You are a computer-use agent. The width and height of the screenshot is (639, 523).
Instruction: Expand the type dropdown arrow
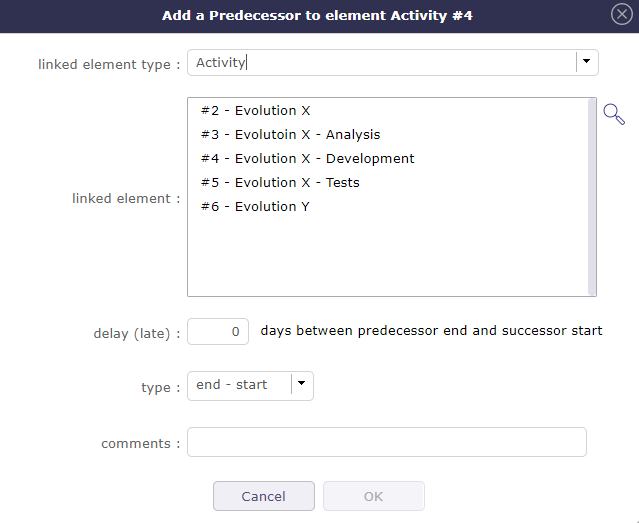point(302,385)
